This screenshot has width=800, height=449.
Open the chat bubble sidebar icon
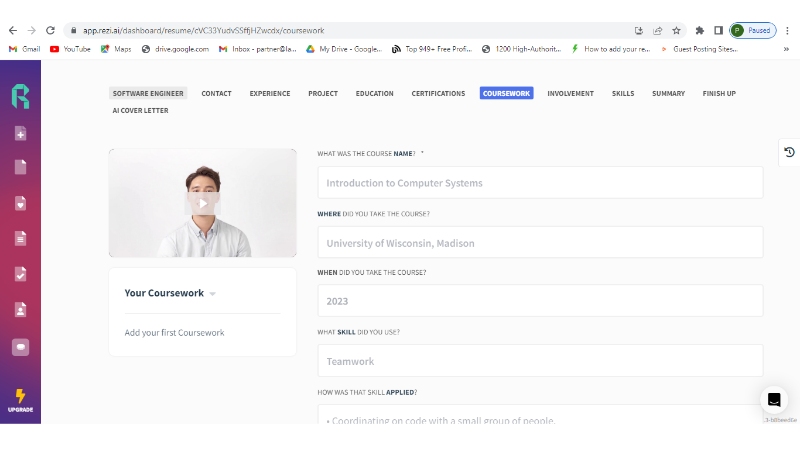click(20, 347)
